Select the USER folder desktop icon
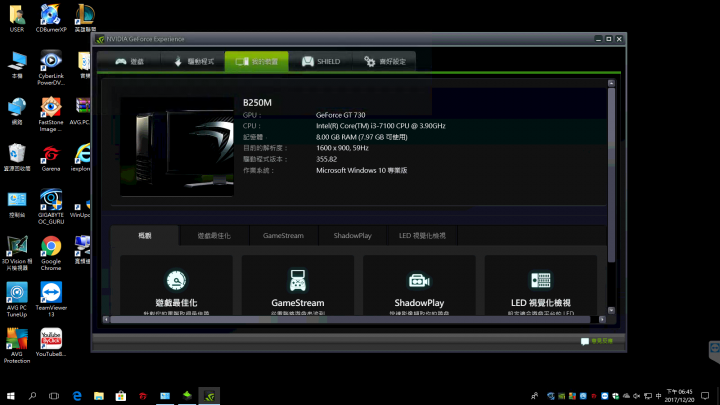 [x=17, y=18]
